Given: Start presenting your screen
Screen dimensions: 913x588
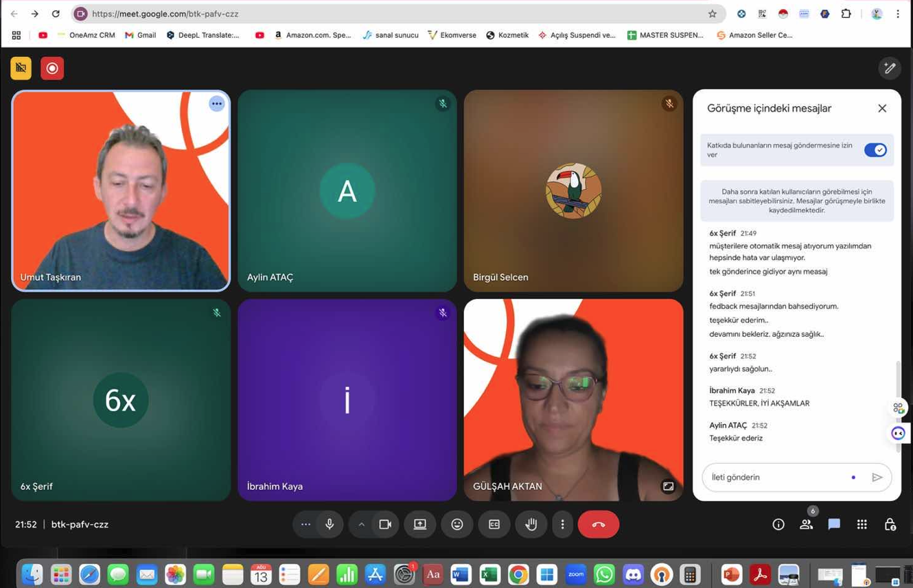Looking at the screenshot, I should point(420,524).
